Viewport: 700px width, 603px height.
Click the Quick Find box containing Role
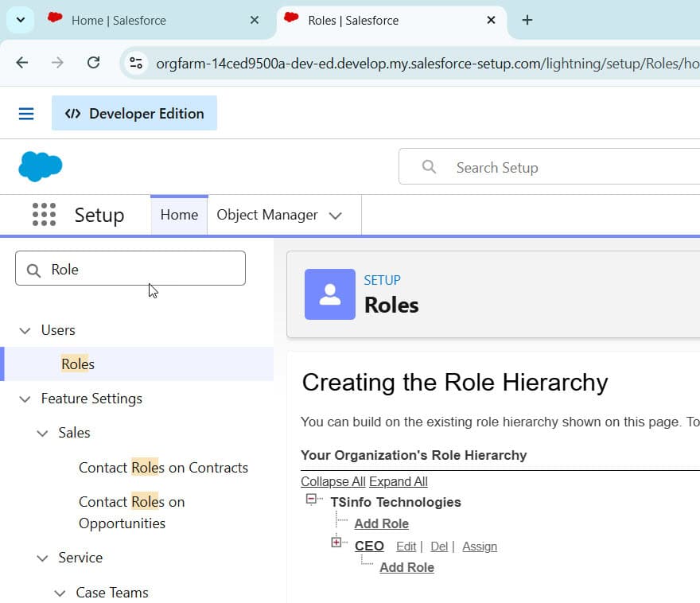click(x=130, y=268)
